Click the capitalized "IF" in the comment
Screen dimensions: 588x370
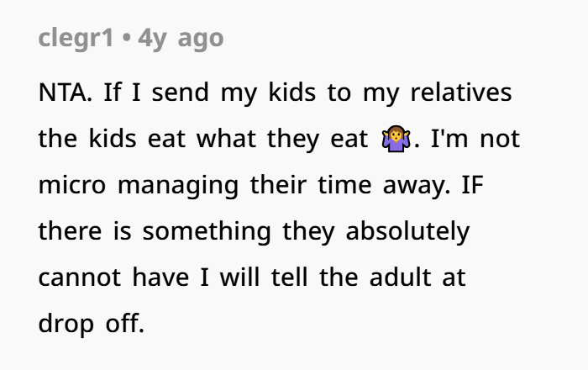[x=472, y=185]
